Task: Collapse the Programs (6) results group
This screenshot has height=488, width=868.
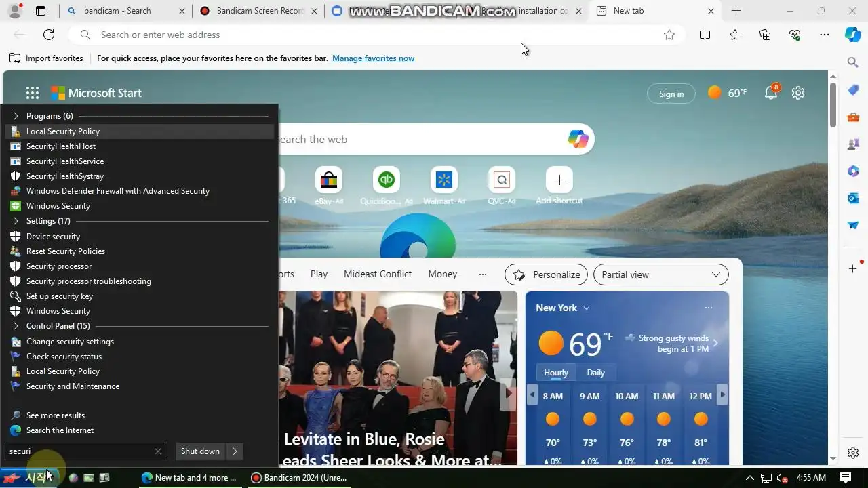Action: [16, 116]
